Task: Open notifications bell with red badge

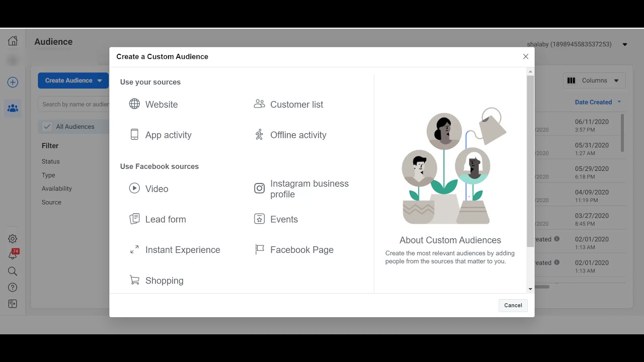Action: coord(13,254)
